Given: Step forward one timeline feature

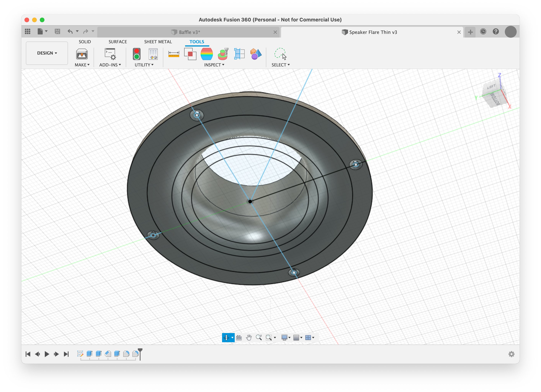Looking at the screenshot, I should click(56, 354).
